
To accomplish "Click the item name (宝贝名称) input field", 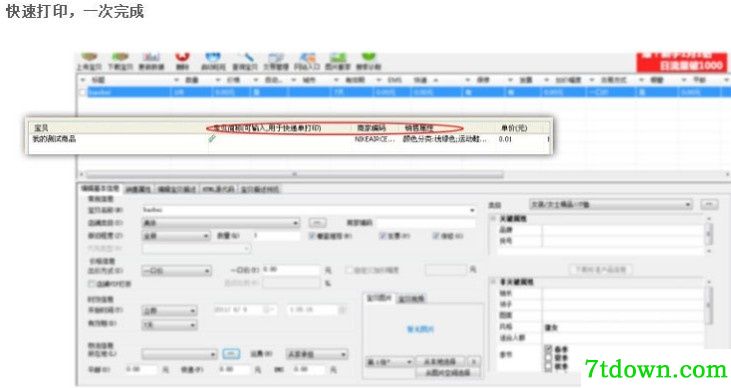I will pyautogui.click(x=309, y=210).
